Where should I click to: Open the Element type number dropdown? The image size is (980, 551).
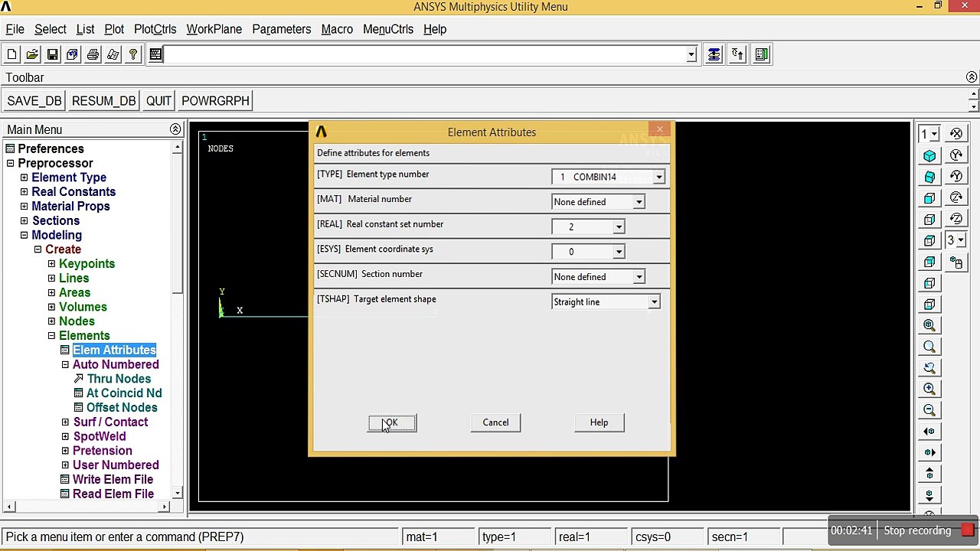pos(659,177)
